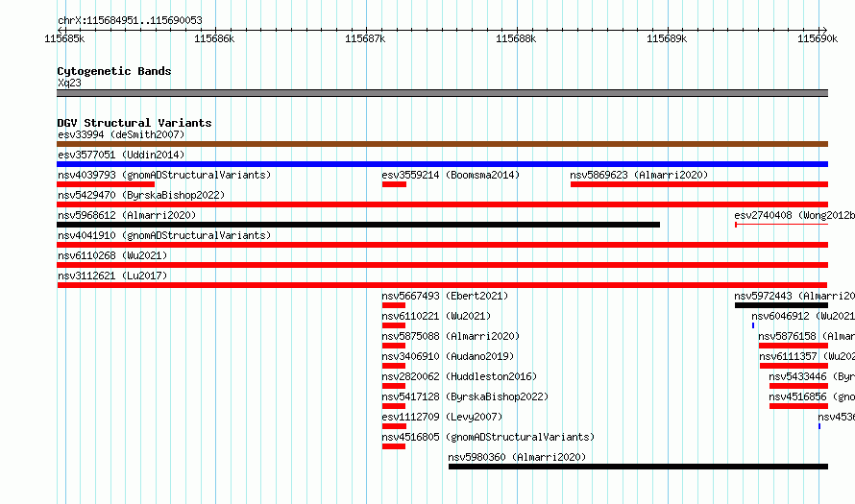Viewport: 855px width, 504px height.
Task: Select the black nsv5980360 Almarri2020 bar
Action: (x=639, y=467)
